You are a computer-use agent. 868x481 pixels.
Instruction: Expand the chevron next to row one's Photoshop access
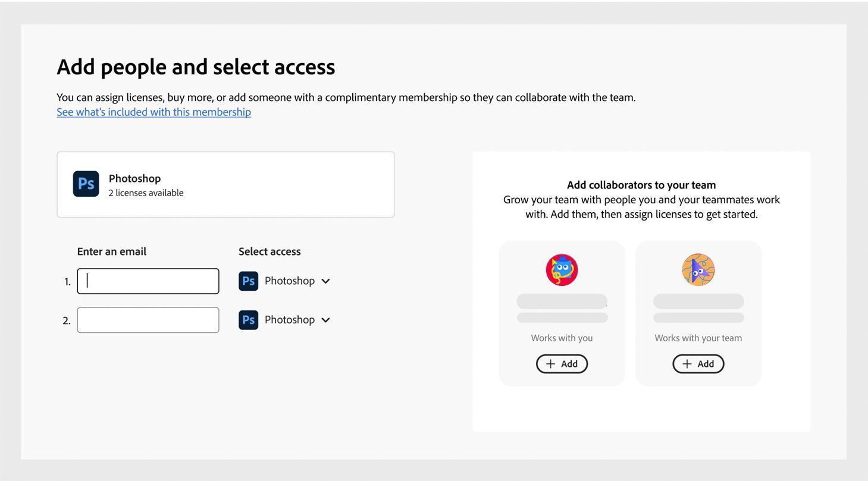tap(326, 281)
